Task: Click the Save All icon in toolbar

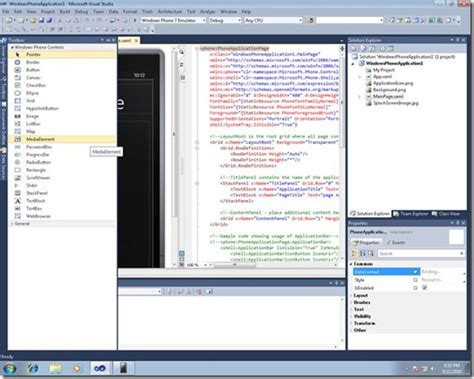Action: (x=49, y=20)
